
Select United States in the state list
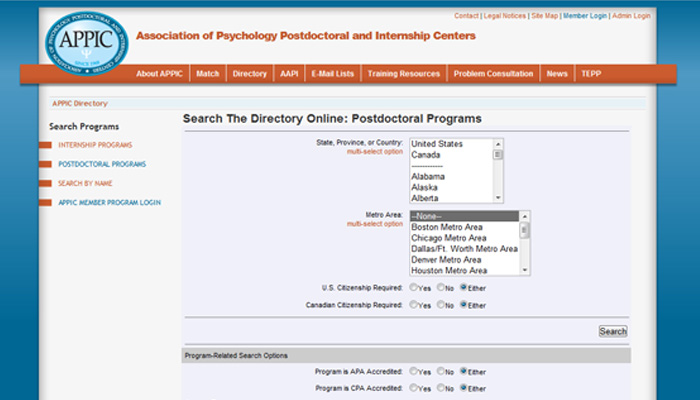[x=451, y=144]
